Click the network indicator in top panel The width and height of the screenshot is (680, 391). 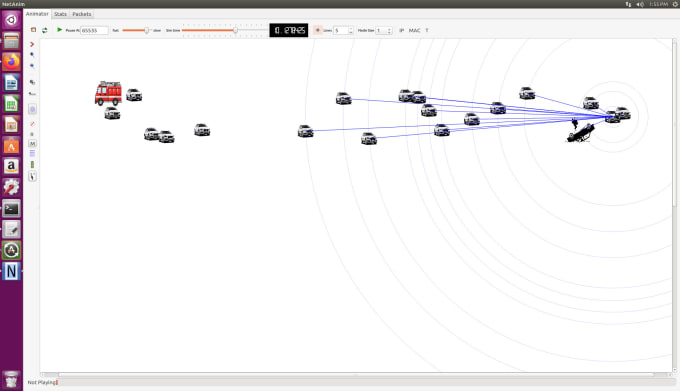click(x=628, y=4)
